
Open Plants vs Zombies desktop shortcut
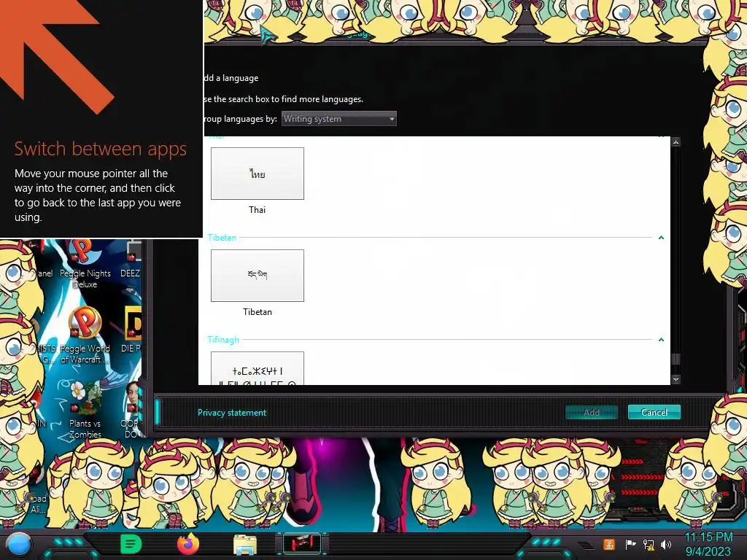(85, 410)
